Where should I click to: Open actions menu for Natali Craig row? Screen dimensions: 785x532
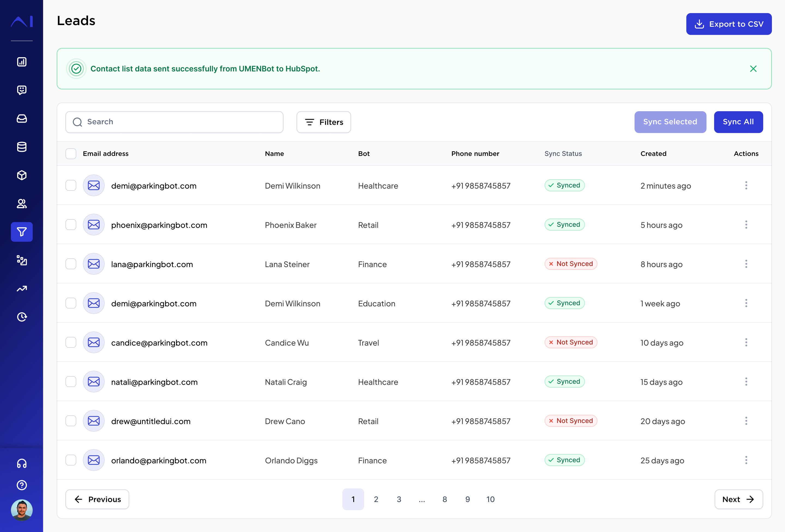click(746, 382)
